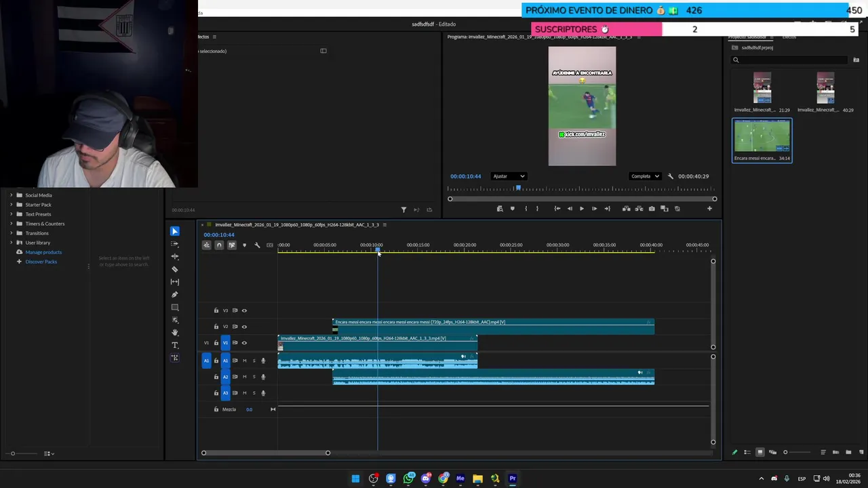Play the Program monitor video
Screen dimensions: 868x488
click(x=581, y=209)
